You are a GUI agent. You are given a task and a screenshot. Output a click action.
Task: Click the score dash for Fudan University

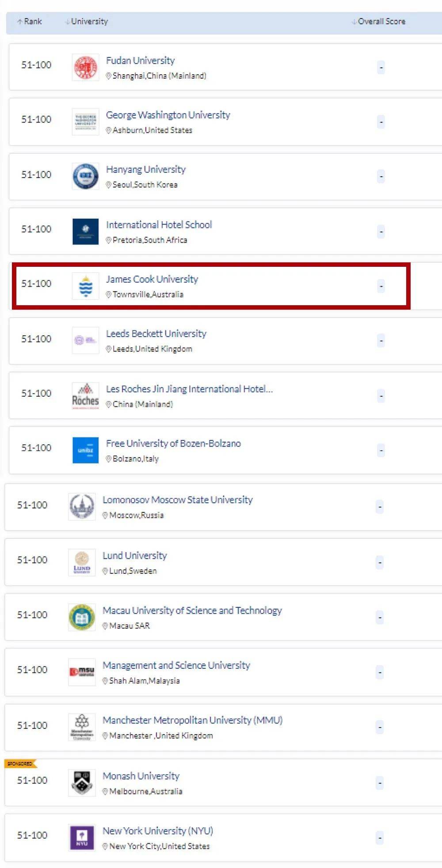[381, 68]
